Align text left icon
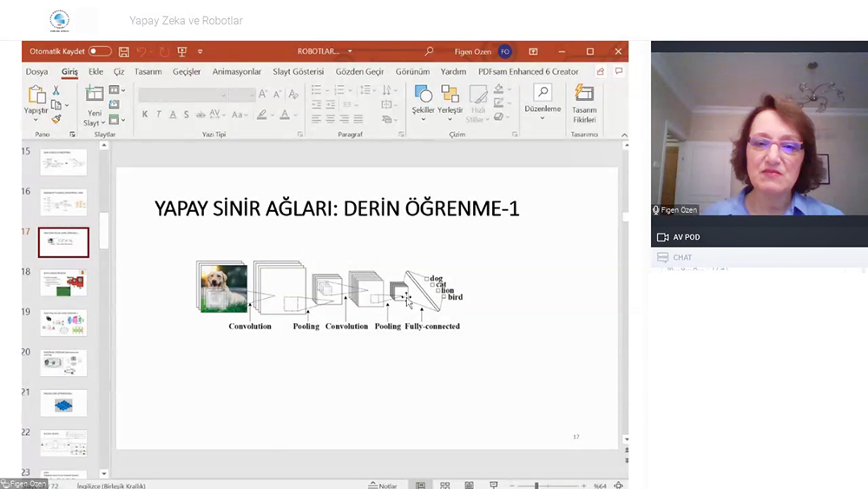 (x=316, y=119)
